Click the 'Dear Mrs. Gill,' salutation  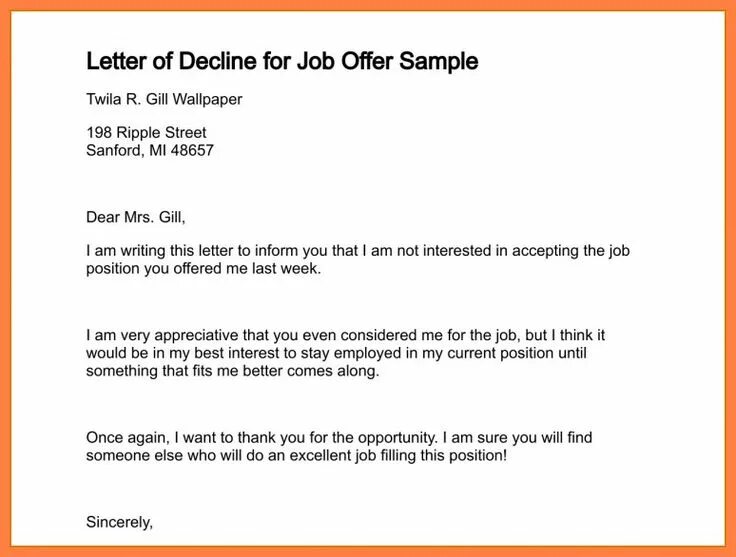(x=136, y=216)
